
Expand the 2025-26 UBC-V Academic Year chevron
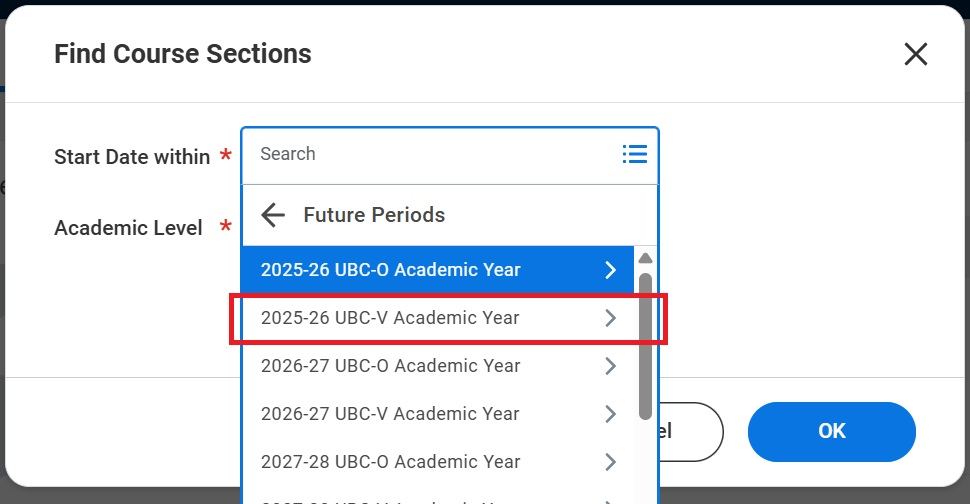tap(611, 318)
